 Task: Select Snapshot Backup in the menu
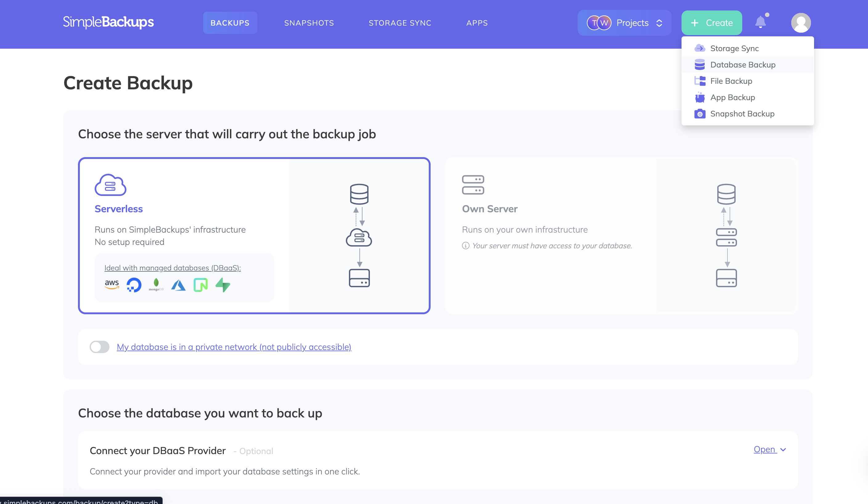pos(742,114)
